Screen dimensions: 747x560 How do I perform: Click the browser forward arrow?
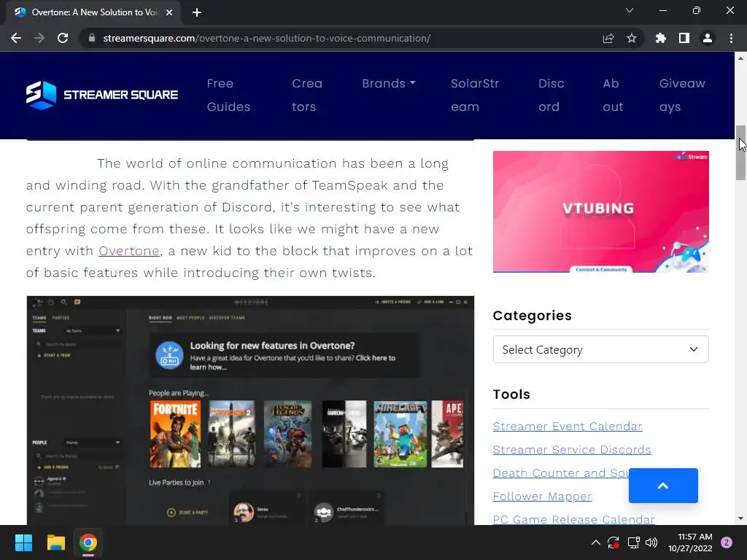(39, 38)
